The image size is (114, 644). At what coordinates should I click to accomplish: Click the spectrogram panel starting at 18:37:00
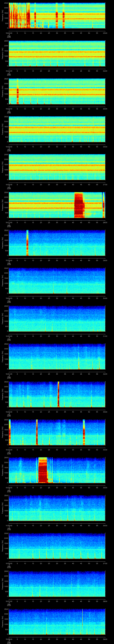[x=57, y=584]
